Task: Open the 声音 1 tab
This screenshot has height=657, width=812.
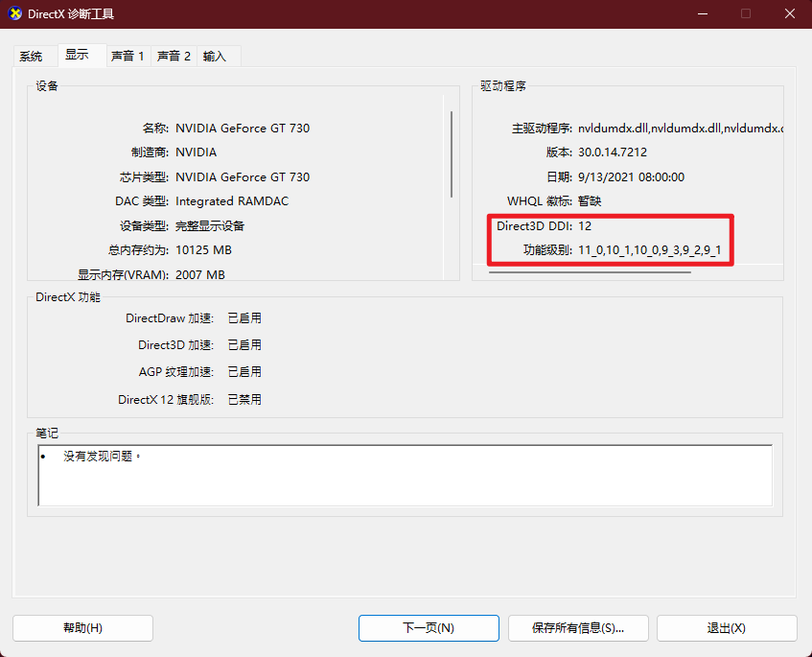Action: pyautogui.click(x=128, y=56)
